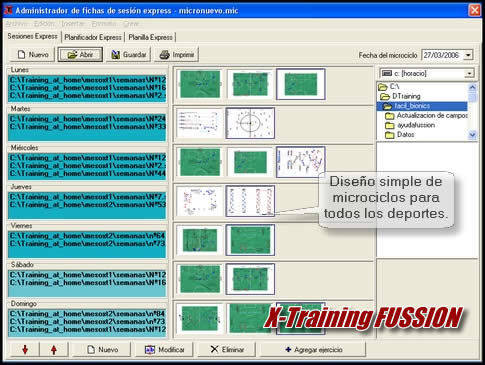Click Modificar to edit the selected exercise
Viewport: 485px width, 365px height.
pyautogui.click(x=164, y=350)
